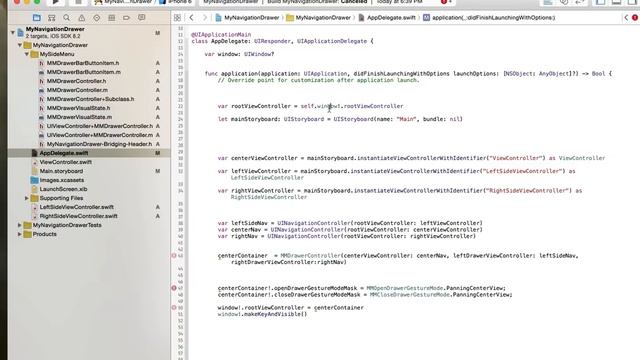Open the Find navigator
This screenshot has width=640, height=360.
pos(67,18)
